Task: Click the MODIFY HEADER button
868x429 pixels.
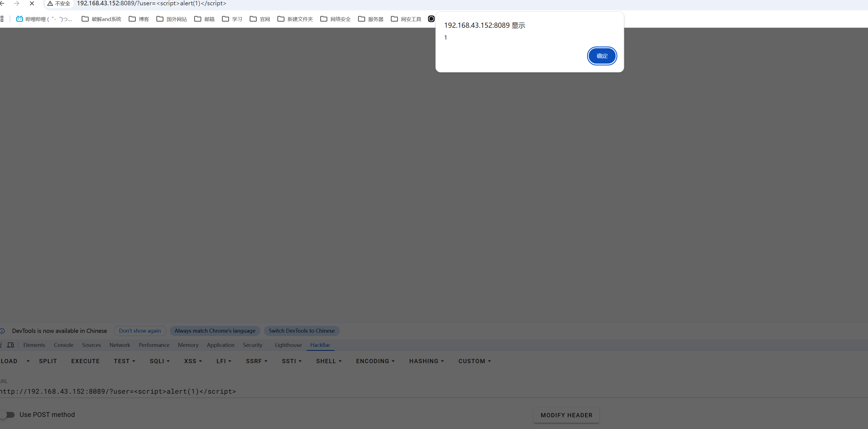Action: [566, 415]
